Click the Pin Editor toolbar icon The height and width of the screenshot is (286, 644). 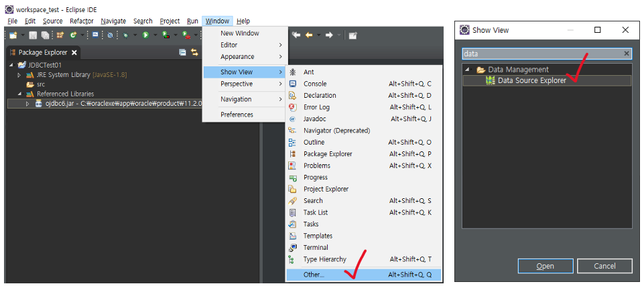352,35
